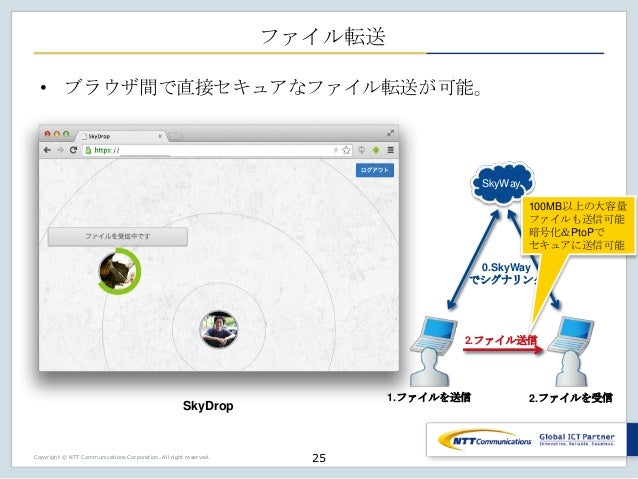
Task: Click the https:// address bar
Action: click(217, 150)
